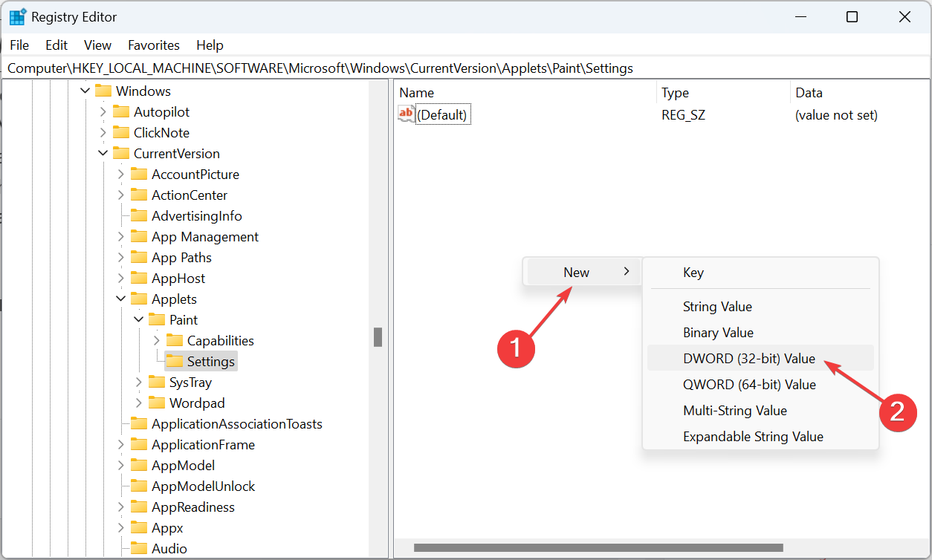Click the AppReadiness folder icon
The height and width of the screenshot is (560, 932).
pos(139,507)
